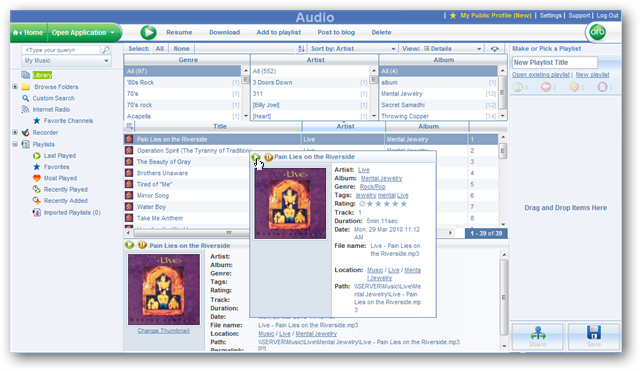Click the track icon beside Water Boy
Image resolution: width=640 pixels, height=371 pixels.
click(129, 207)
